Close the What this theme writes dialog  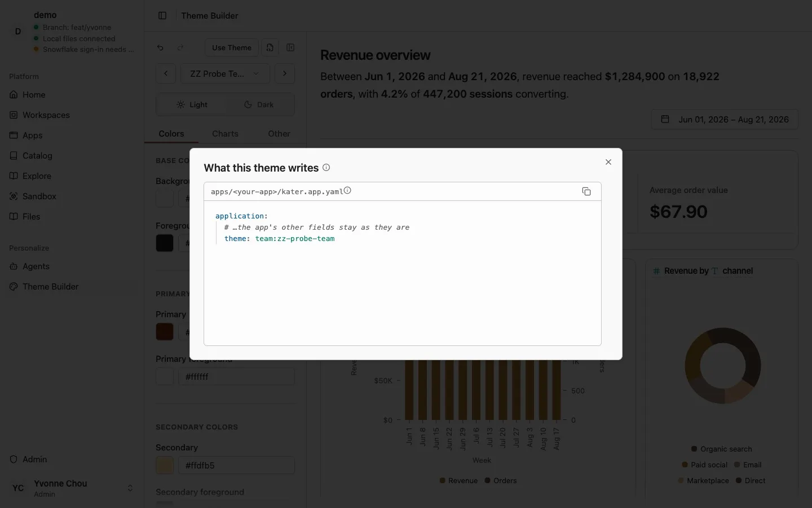click(608, 162)
